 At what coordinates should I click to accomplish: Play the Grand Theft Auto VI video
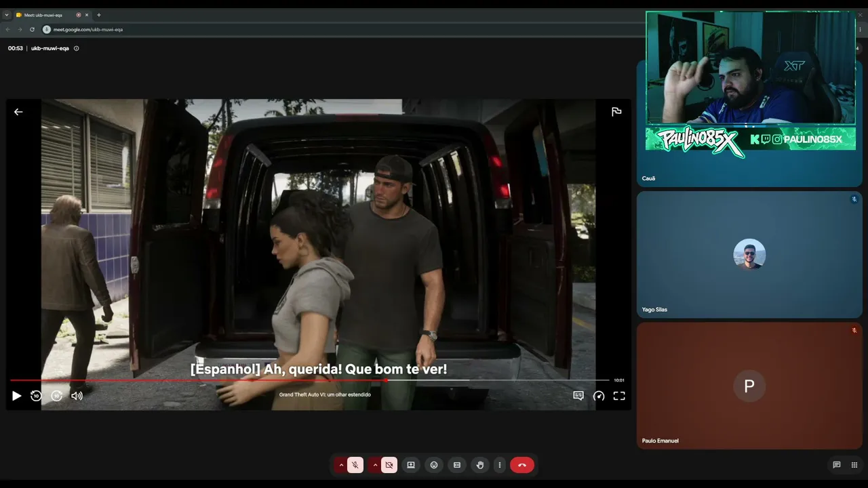tap(17, 396)
